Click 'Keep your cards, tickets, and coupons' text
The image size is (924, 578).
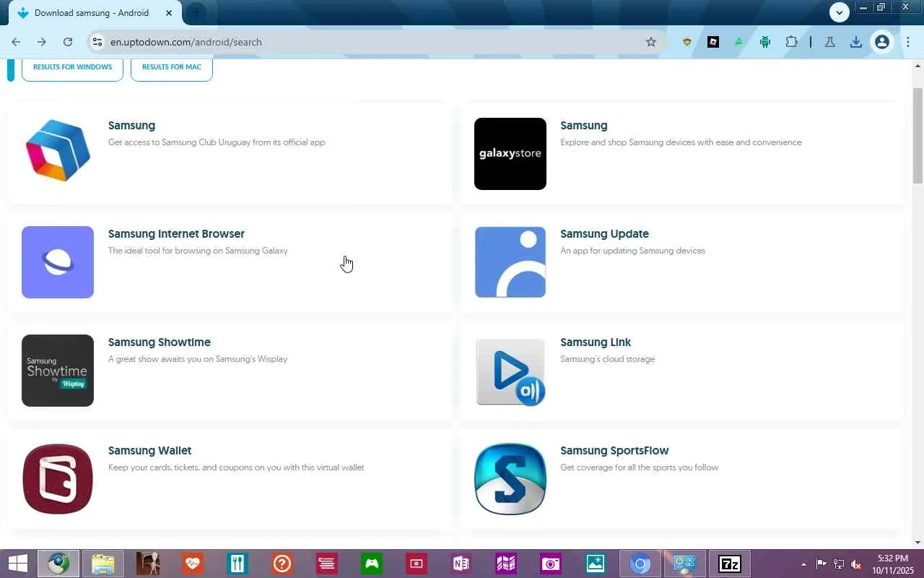coord(236,467)
